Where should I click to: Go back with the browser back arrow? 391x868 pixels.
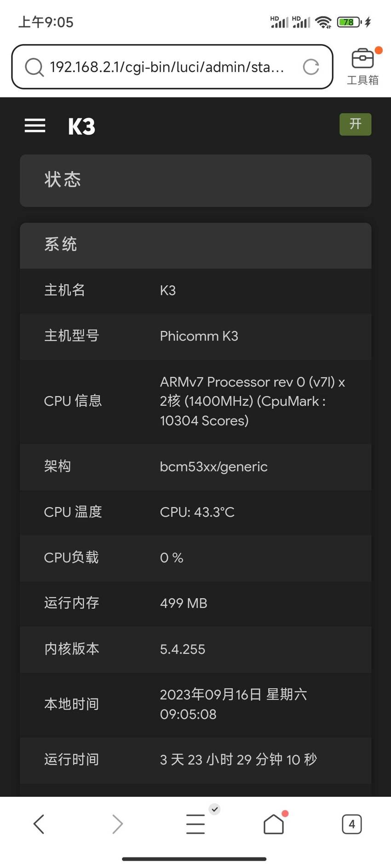39,824
